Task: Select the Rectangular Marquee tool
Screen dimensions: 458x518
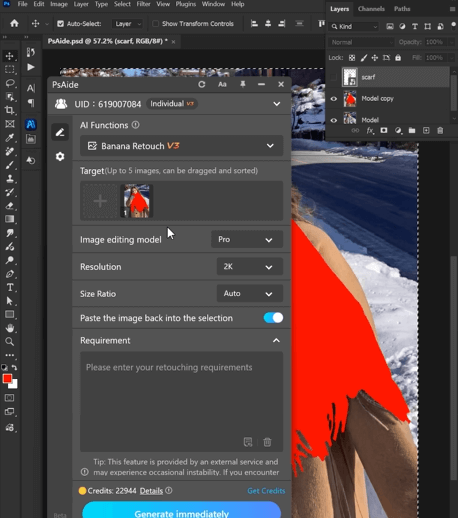Action: click(10, 69)
